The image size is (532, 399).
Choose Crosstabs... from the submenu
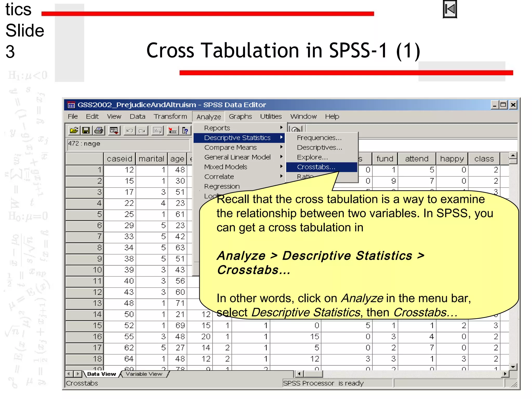tap(322, 167)
